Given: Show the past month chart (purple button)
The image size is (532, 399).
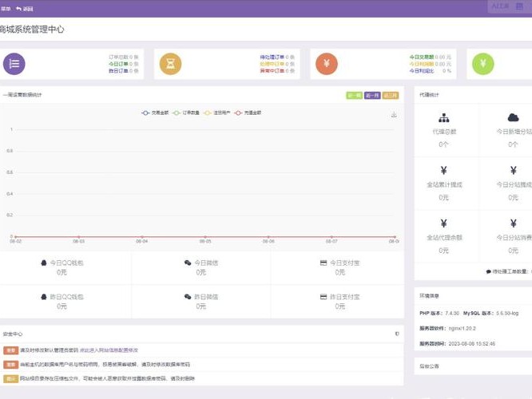Looking at the screenshot, I should (372, 96).
